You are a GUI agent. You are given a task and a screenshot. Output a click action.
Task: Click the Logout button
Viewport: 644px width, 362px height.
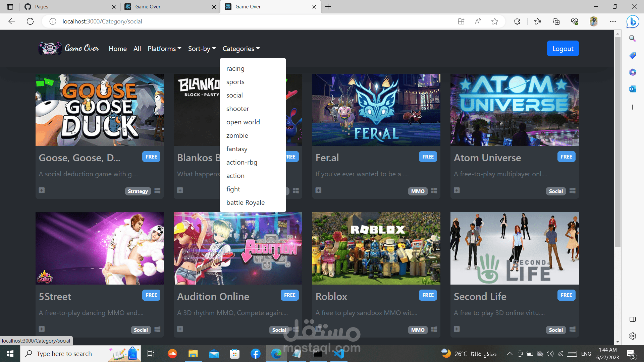coord(562,49)
